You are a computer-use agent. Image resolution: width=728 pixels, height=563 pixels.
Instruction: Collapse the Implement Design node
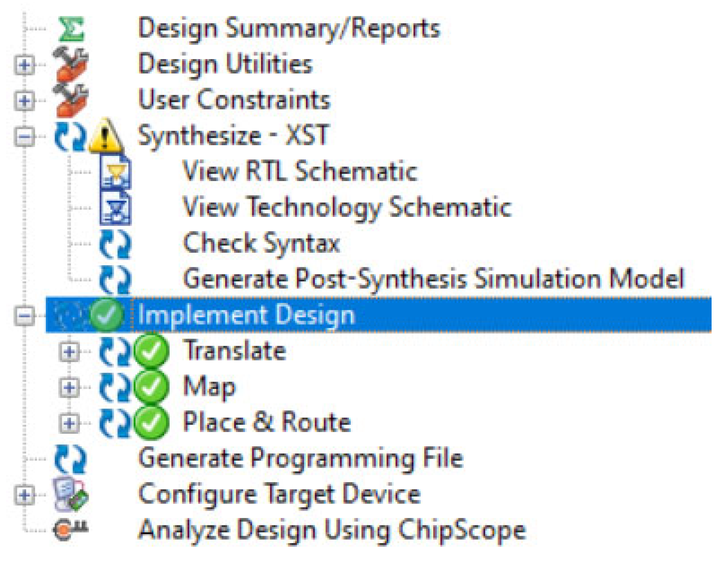(24, 316)
